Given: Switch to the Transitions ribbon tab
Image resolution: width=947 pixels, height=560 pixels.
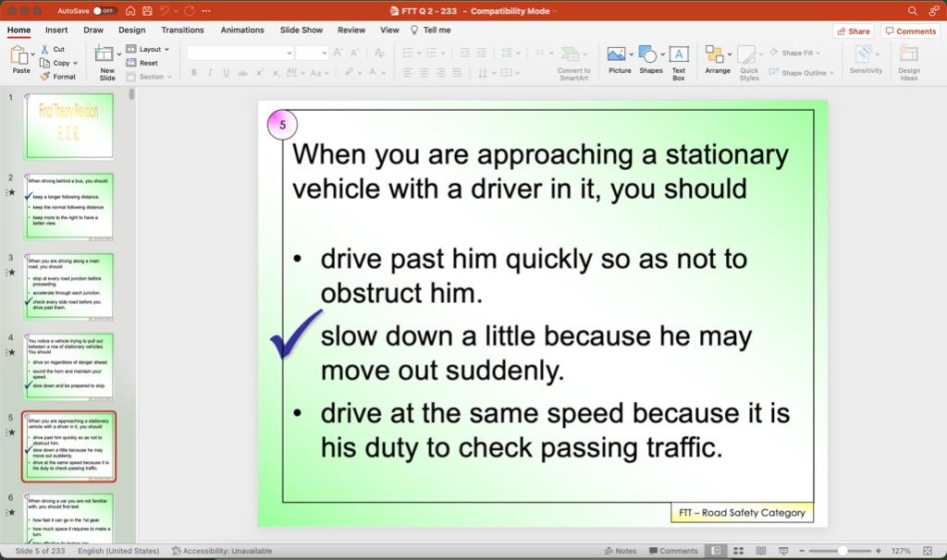Looking at the screenshot, I should (x=182, y=30).
